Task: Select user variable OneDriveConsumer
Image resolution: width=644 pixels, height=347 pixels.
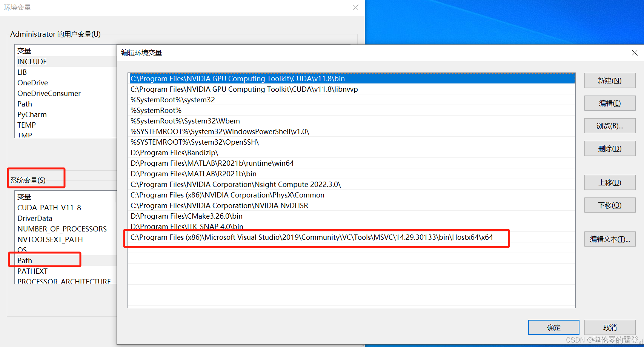Action: pos(66,93)
